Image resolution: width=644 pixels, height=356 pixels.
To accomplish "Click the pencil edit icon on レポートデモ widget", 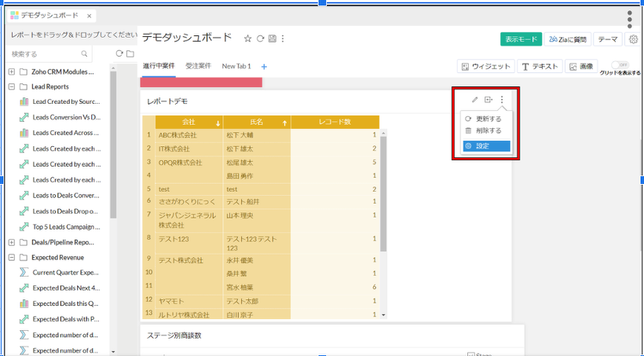I will click(474, 100).
